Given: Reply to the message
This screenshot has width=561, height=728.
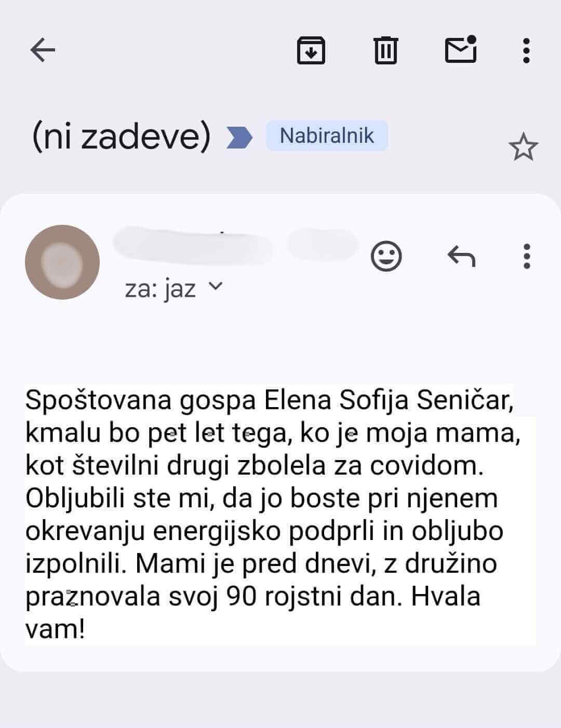Looking at the screenshot, I should (x=461, y=256).
